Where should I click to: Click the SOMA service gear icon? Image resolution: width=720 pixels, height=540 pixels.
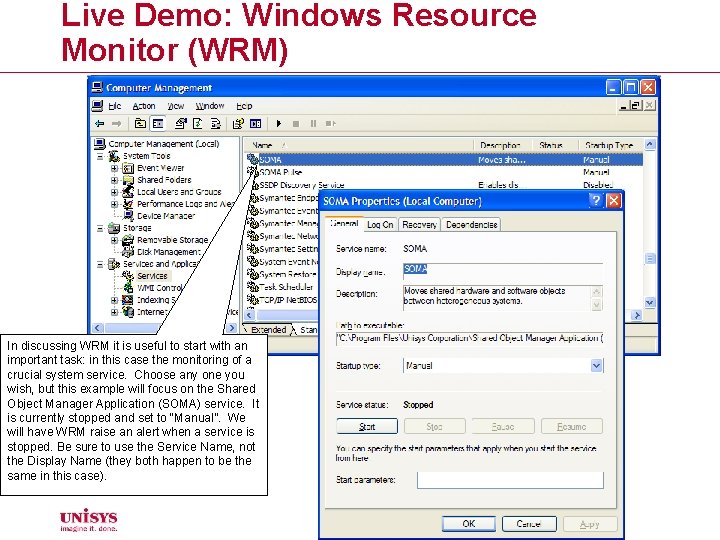tap(253, 159)
